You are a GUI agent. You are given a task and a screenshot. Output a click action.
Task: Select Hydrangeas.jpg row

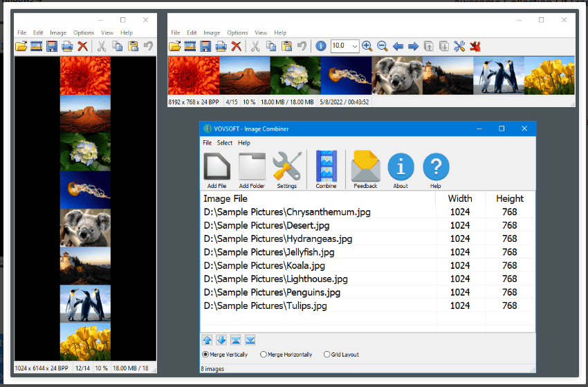(367, 239)
